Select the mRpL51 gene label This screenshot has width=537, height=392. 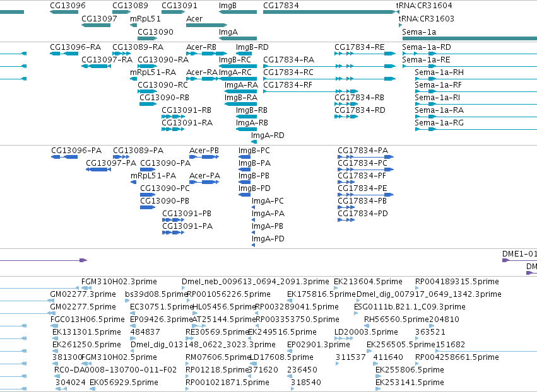pyautogui.click(x=145, y=18)
